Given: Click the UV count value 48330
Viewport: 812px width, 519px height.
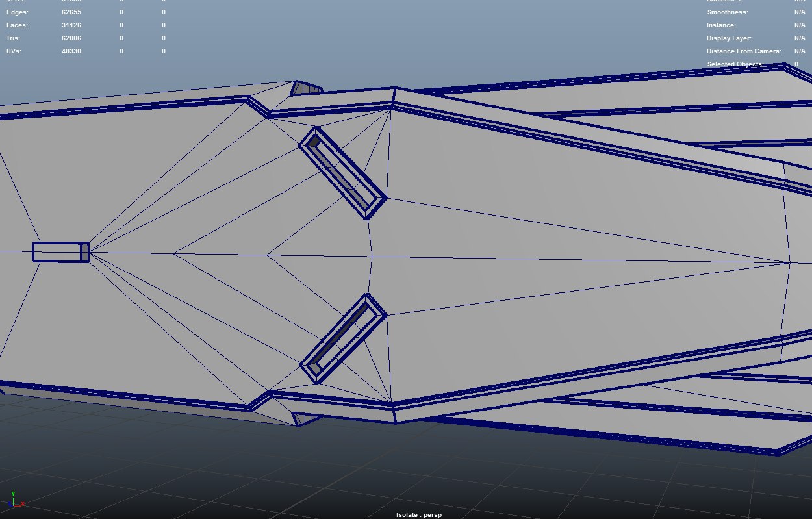Looking at the screenshot, I should 71,51.
